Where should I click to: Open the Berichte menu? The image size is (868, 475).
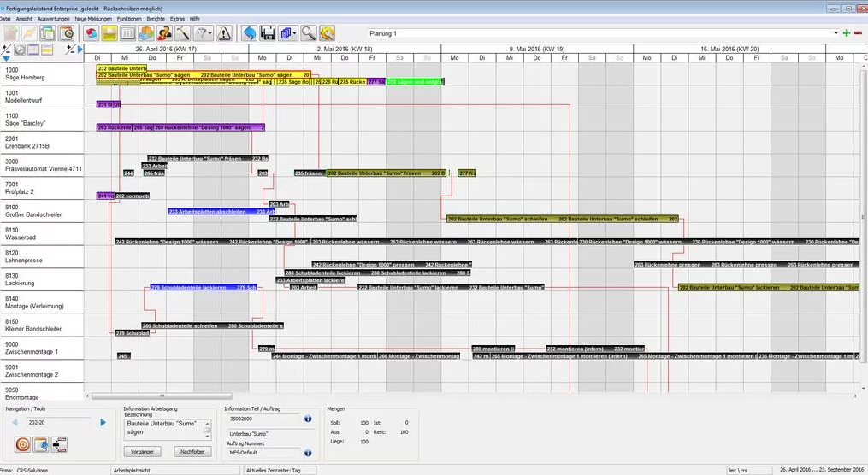coord(156,18)
